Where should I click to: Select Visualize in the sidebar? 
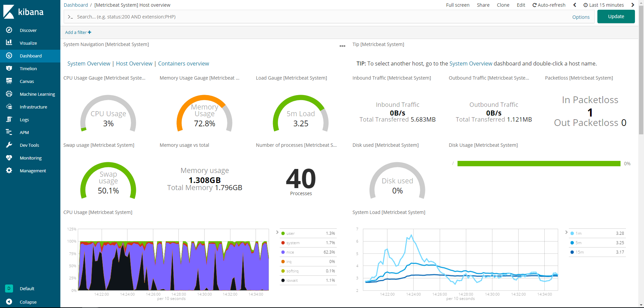point(28,43)
